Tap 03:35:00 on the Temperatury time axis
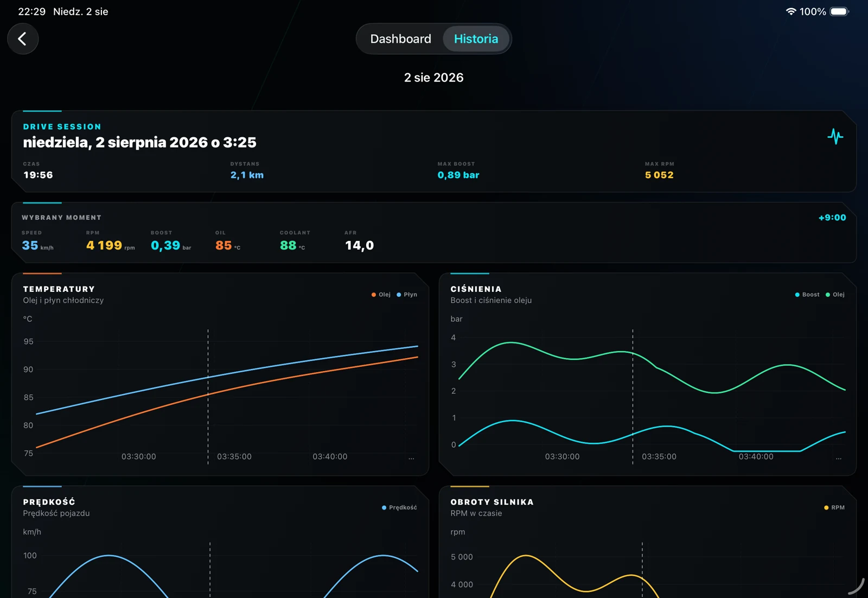 234,456
